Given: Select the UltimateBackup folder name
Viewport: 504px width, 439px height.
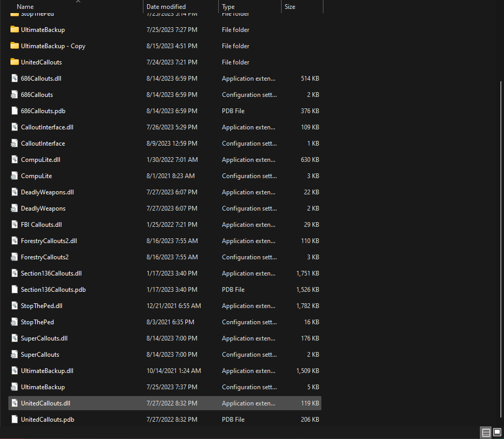Looking at the screenshot, I should 43,30.
